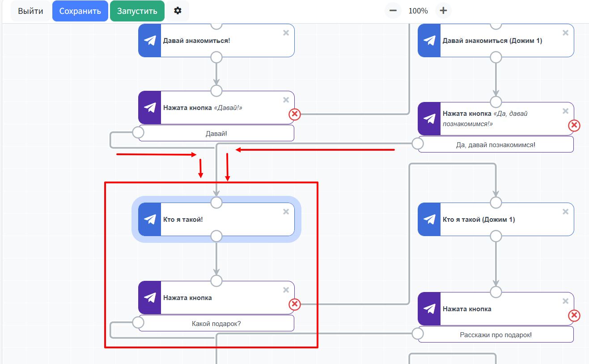The height and width of the screenshot is (364, 589).
Task: Click output connector of Расскажи про подарок! row
Action: click(418, 334)
